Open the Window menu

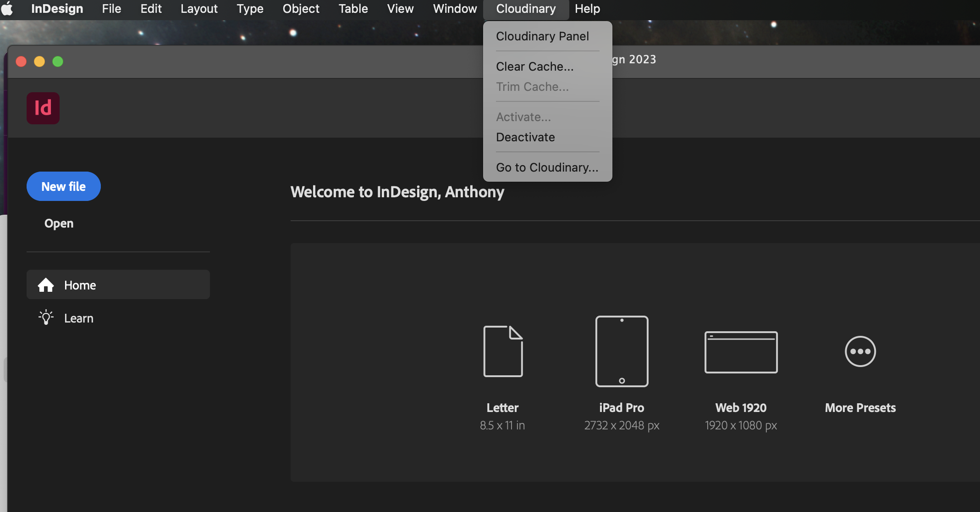point(455,9)
